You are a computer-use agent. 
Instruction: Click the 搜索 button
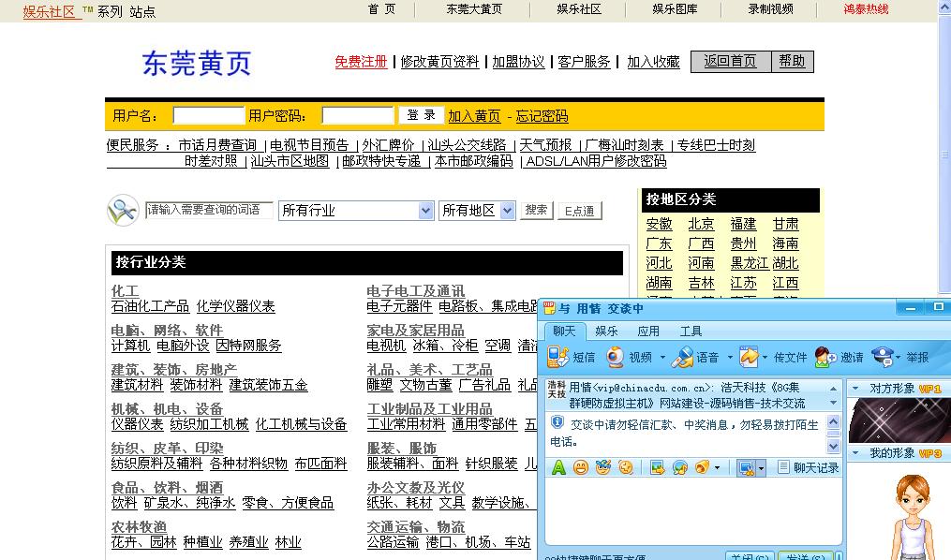coord(536,210)
